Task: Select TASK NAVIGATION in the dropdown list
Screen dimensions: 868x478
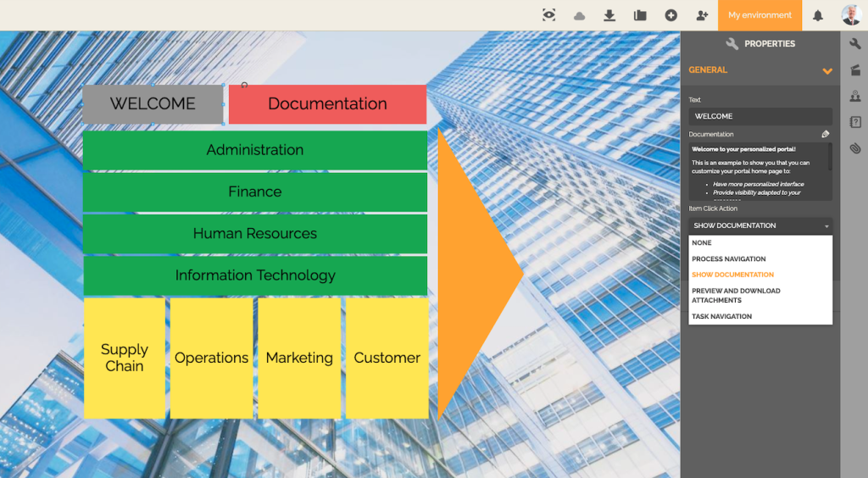Action: 721,317
